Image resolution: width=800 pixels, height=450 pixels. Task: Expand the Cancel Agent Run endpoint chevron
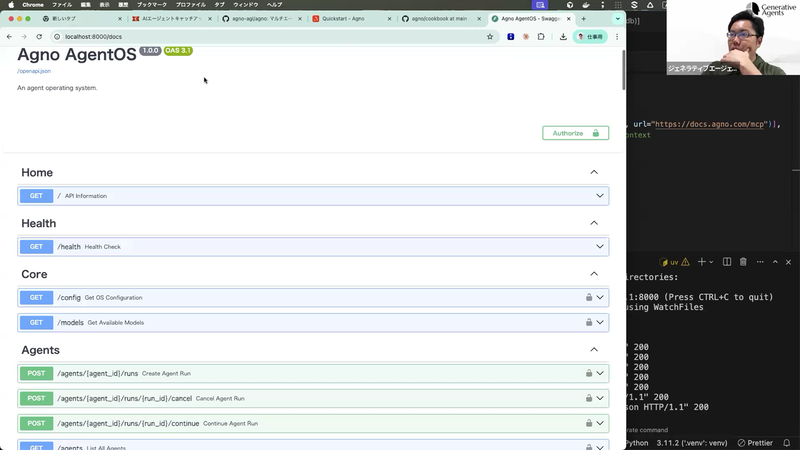click(600, 398)
